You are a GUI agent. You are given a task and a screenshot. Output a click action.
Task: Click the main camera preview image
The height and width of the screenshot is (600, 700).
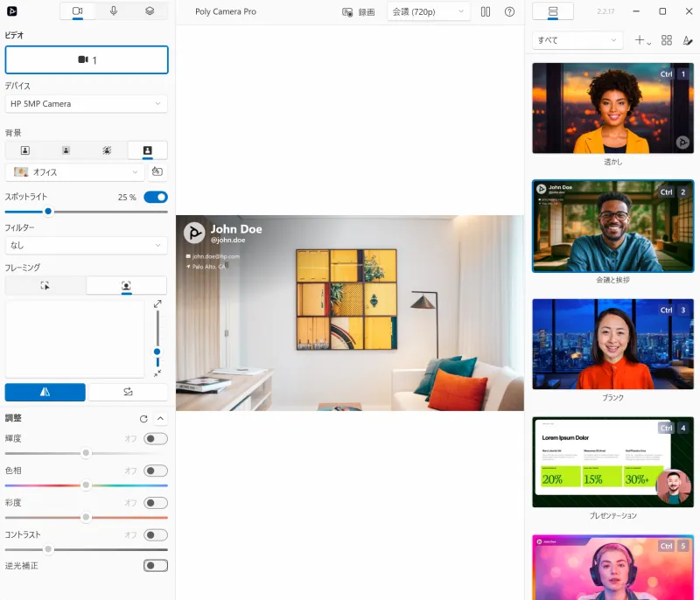coord(350,313)
